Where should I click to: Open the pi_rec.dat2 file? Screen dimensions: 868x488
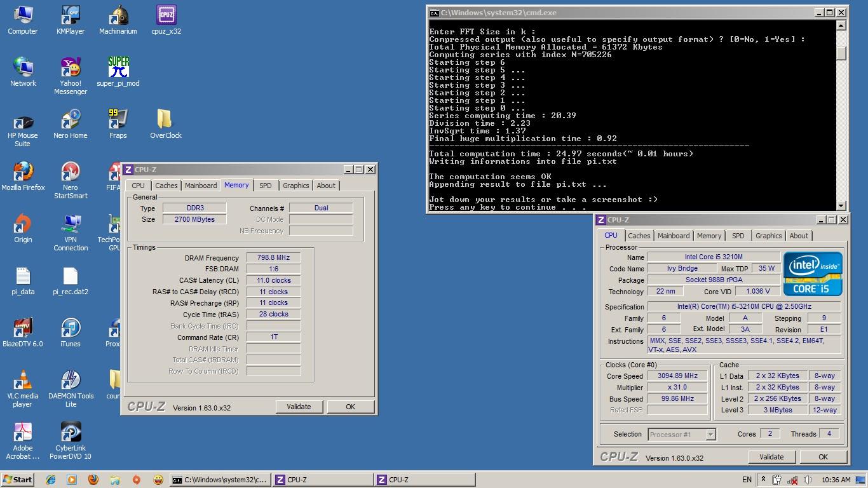coord(71,280)
